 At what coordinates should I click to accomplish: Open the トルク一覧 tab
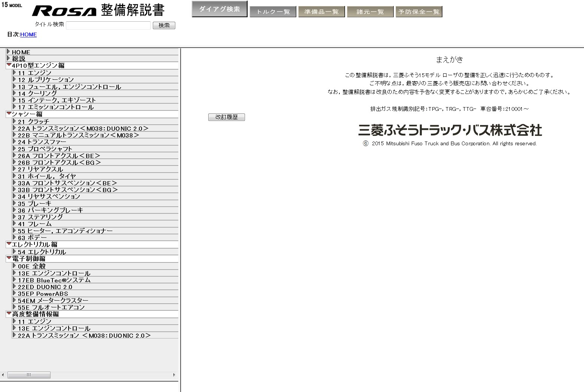[x=273, y=12]
